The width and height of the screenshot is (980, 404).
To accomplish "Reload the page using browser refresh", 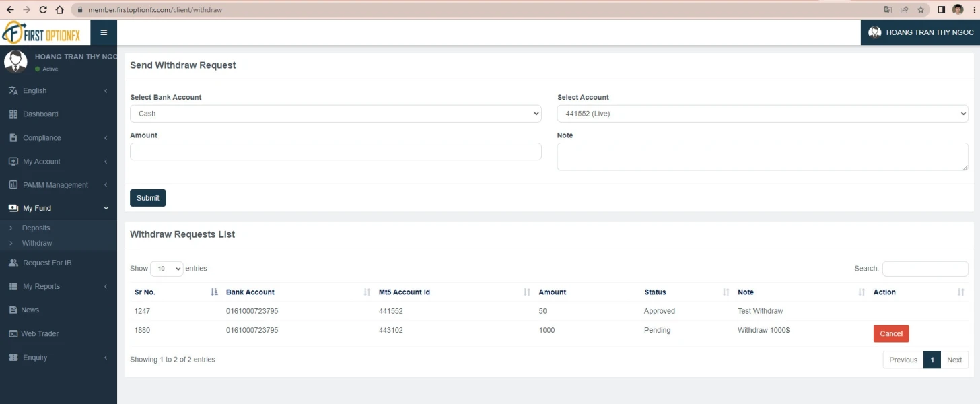I will [43, 10].
